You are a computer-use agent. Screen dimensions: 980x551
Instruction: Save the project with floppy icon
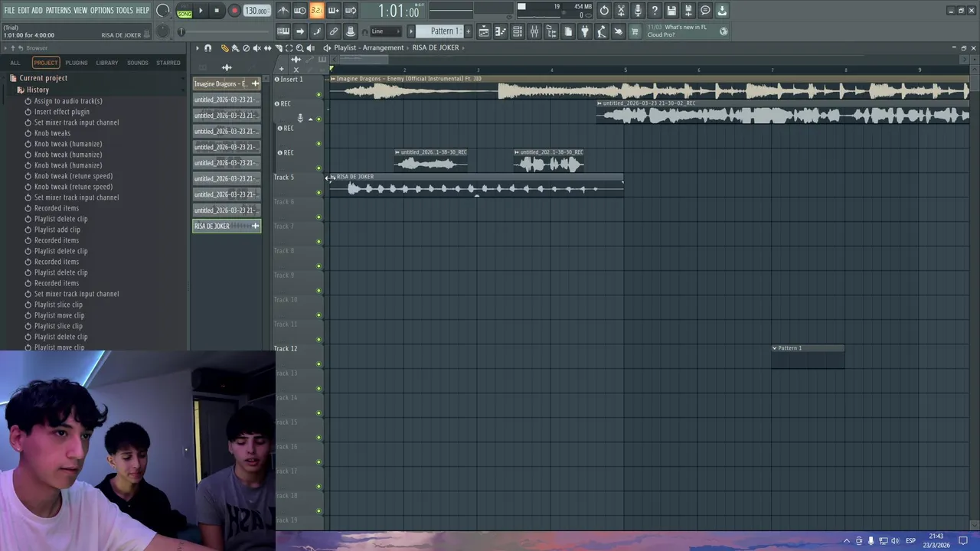click(x=671, y=11)
